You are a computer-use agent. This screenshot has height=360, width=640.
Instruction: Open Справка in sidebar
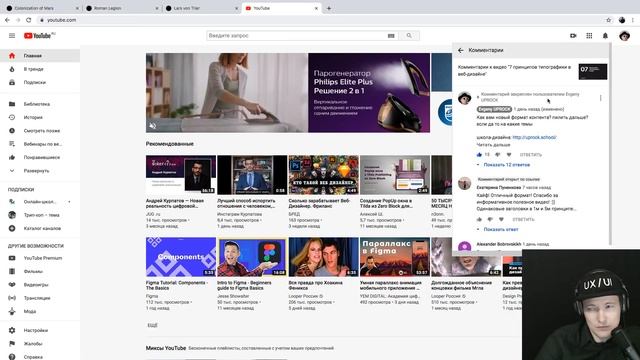point(40,356)
